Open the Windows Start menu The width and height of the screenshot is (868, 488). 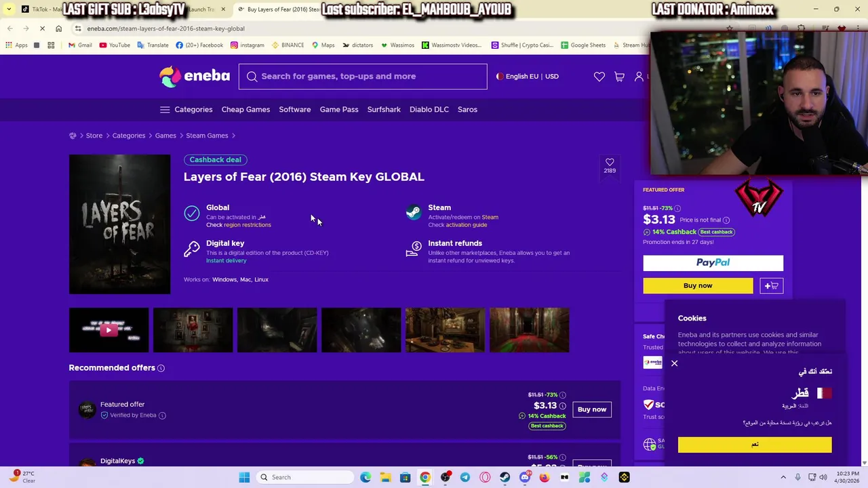coord(244,477)
